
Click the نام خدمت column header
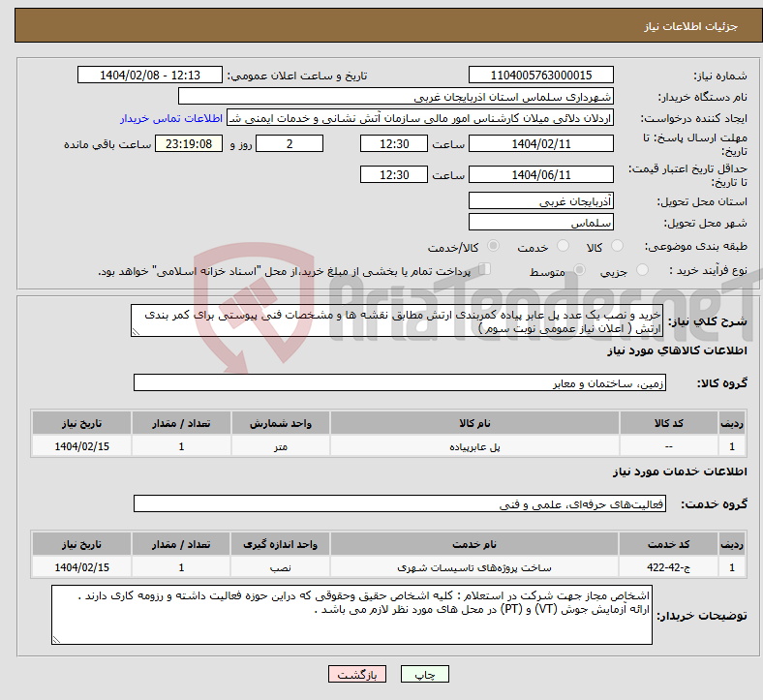[x=474, y=544]
